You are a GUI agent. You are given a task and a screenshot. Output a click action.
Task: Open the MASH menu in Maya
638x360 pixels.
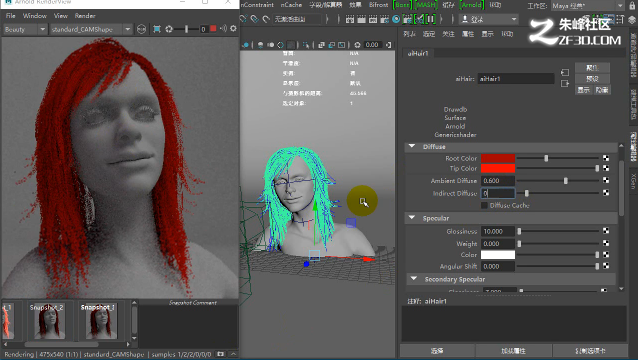(426, 5)
